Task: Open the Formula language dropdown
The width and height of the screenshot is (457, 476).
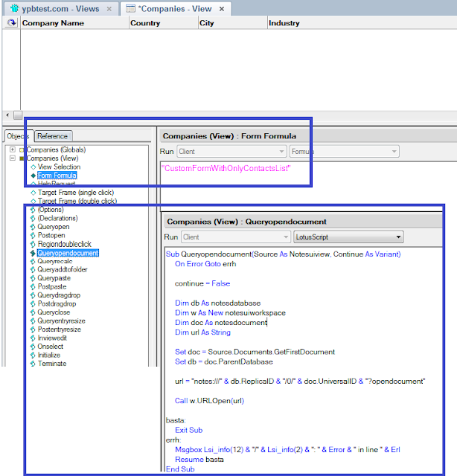Action: coord(345,151)
